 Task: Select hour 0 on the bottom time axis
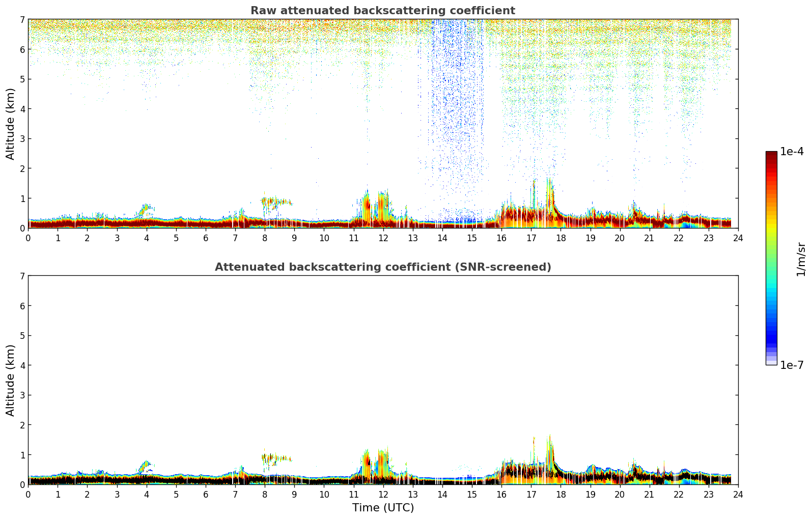(29, 495)
